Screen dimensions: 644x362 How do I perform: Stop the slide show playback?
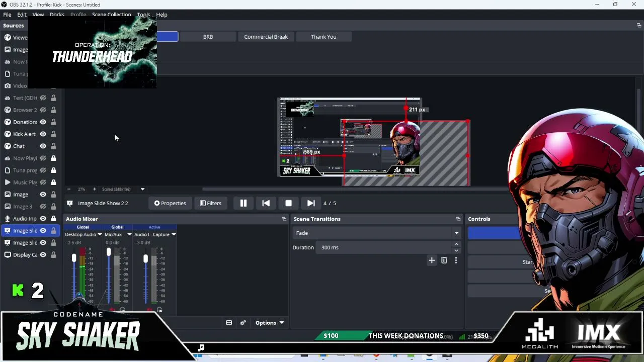coord(288,203)
